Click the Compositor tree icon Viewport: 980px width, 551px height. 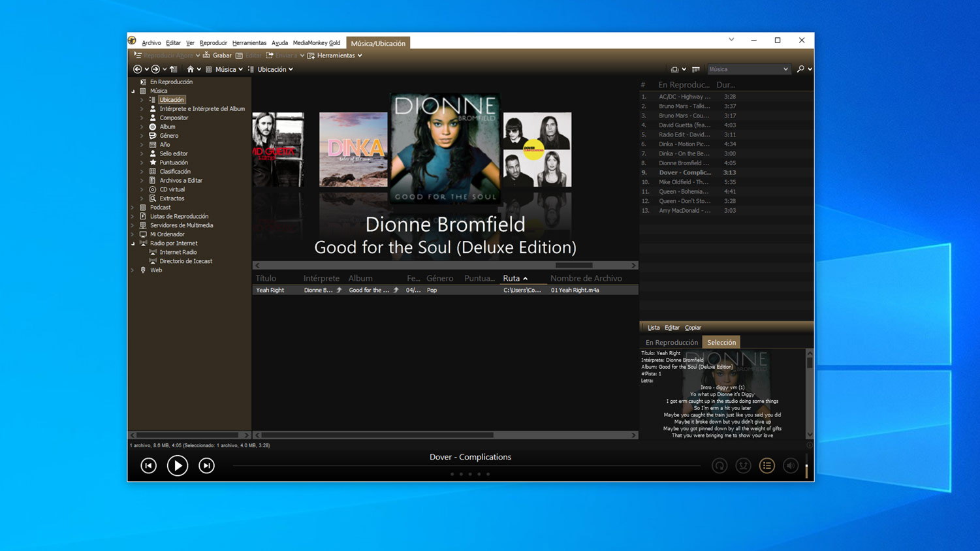[x=153, y=118]
